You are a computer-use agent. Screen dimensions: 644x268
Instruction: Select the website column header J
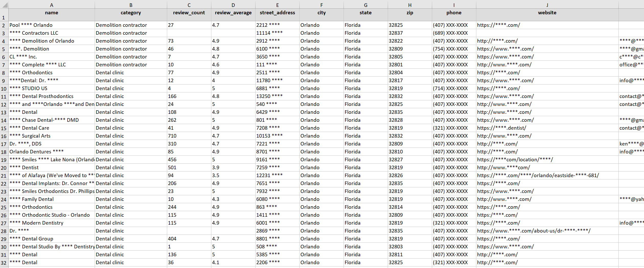click(x=547, y=5)
